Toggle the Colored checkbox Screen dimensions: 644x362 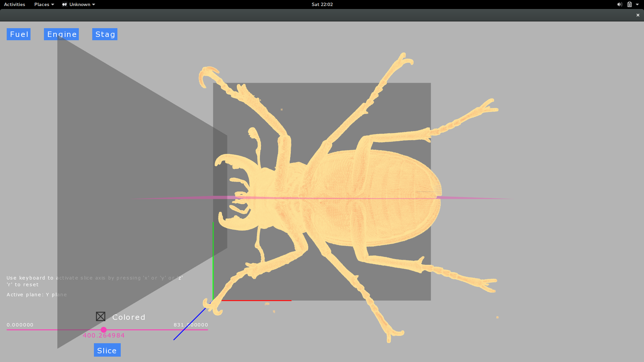click(100, 316)
